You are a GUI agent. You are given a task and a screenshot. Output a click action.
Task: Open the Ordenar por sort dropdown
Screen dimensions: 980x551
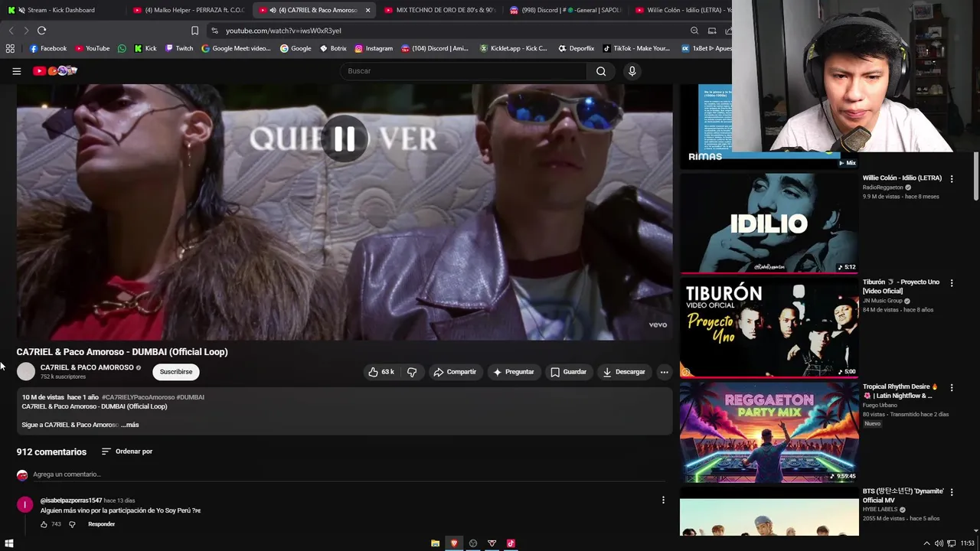pos(127,452)
